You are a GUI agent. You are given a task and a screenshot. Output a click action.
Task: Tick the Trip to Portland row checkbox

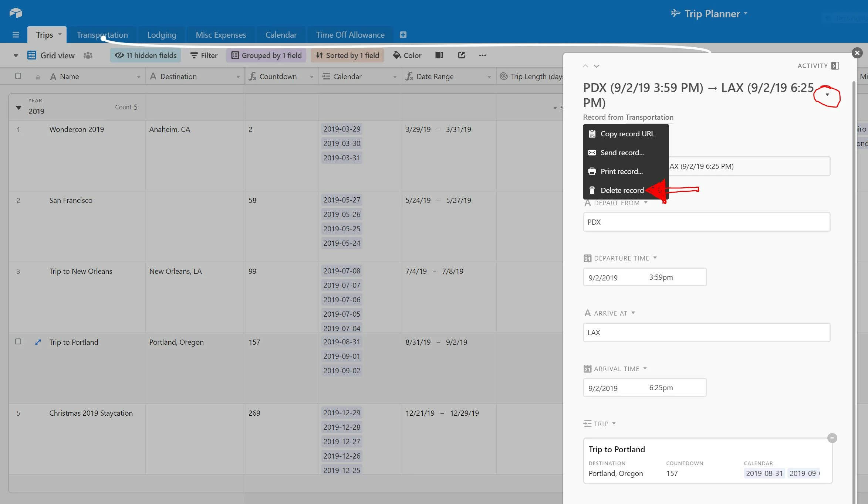(x=18, y=342)
